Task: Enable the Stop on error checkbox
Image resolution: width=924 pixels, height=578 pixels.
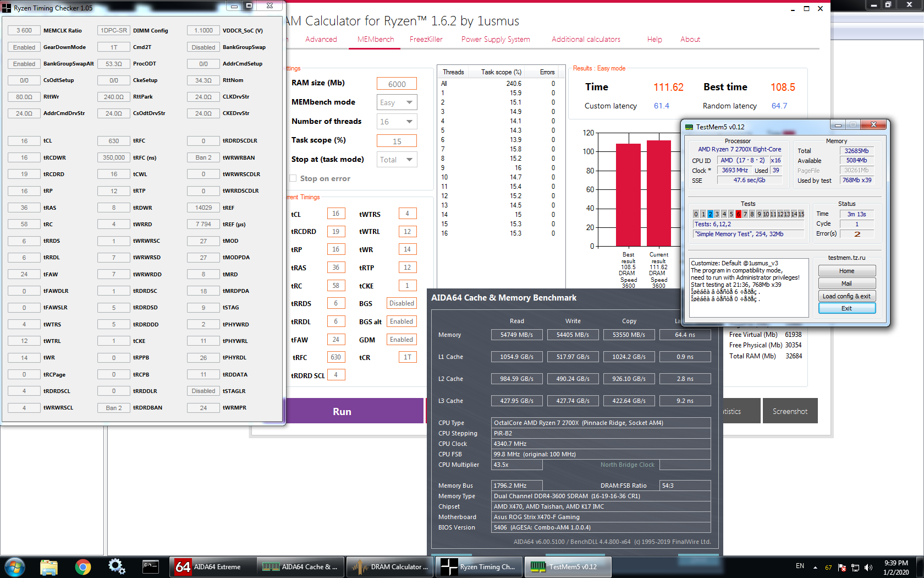Action: (x=293, y=178)
